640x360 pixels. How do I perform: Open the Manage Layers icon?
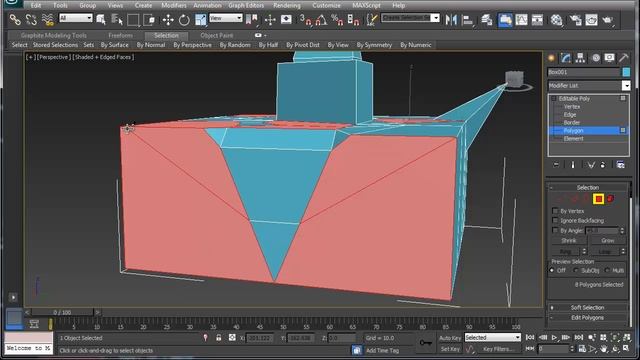(x=487, y=19)
